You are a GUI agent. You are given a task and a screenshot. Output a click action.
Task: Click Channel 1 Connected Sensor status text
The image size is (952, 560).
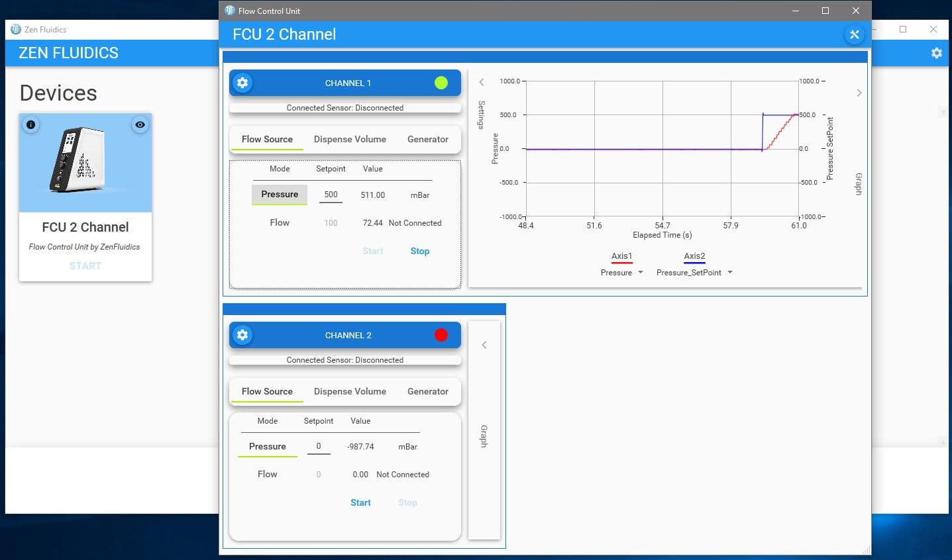(345, 108)
